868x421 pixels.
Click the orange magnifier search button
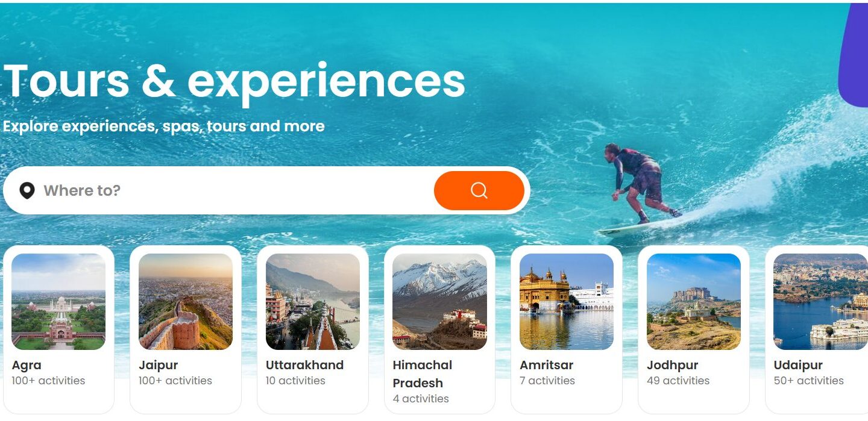pos(479,190)
